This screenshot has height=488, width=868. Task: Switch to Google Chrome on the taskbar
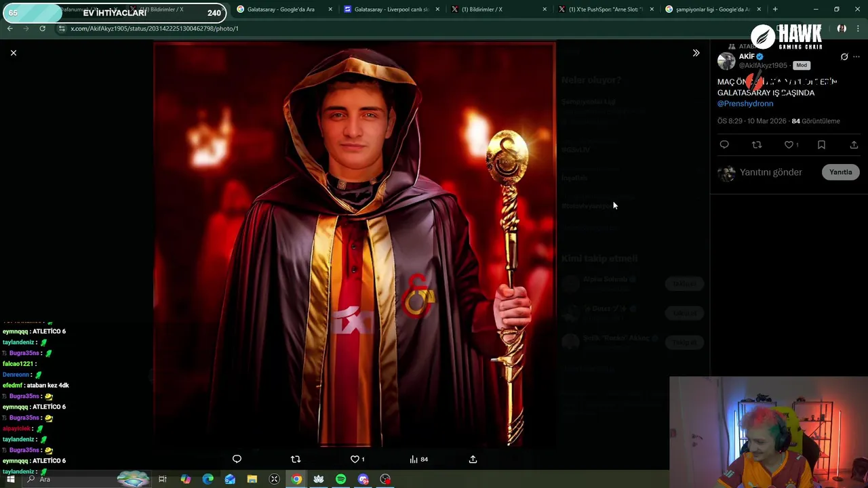296,479
